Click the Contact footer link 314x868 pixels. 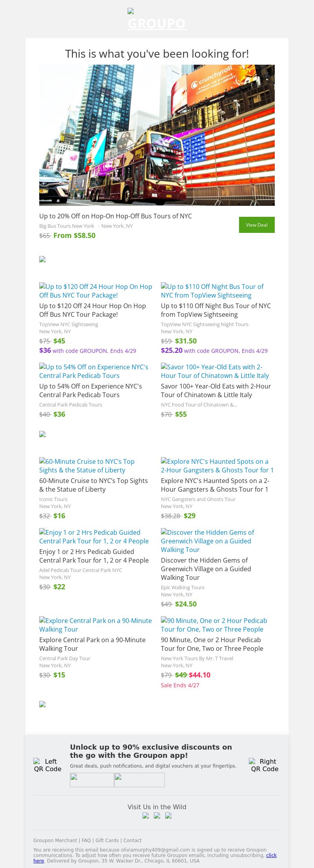point(132,840)
